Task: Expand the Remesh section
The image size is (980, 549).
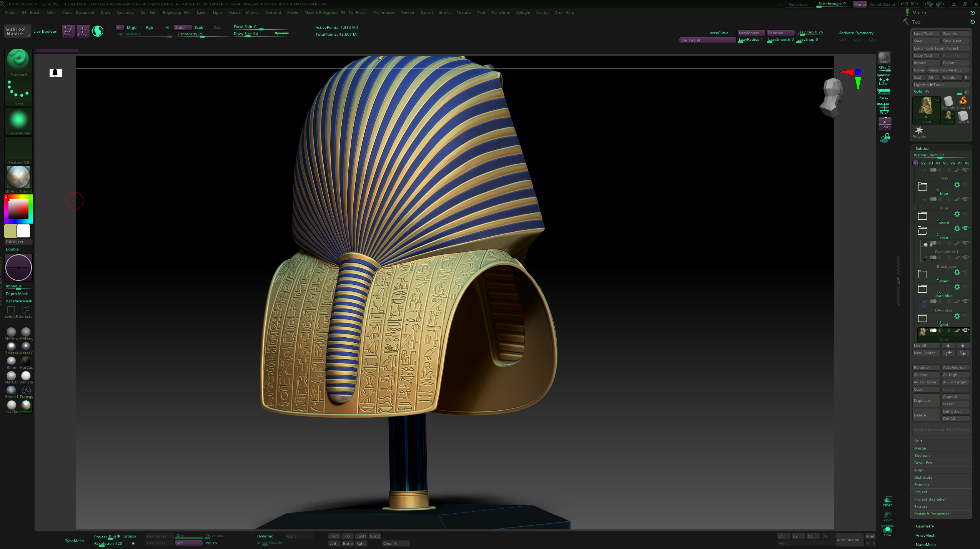Action: (x=922, y=485)
